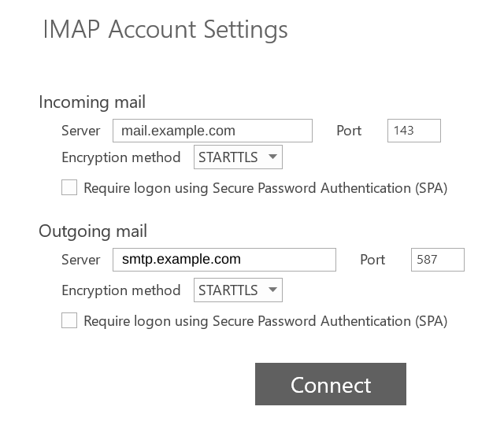This screenshot has width=504, height=425.
Task: Click the Port label under Outgoing mail
Action: point(372,259)
